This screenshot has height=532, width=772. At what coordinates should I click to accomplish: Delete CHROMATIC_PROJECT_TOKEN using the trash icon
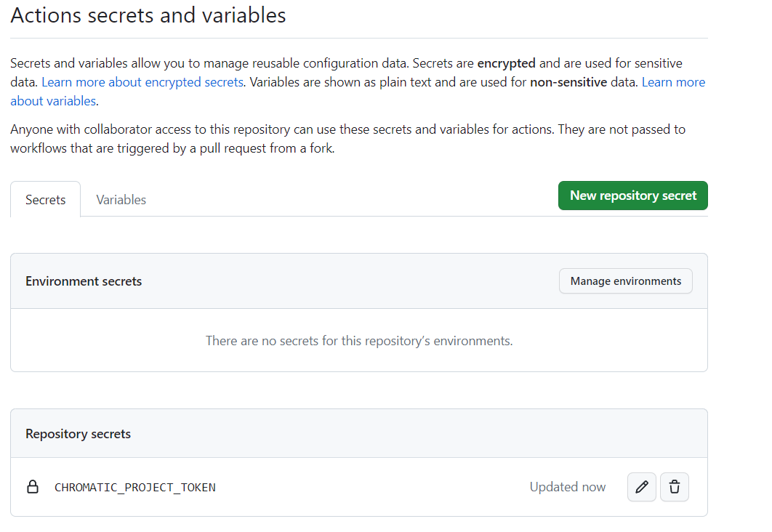(x=675, y=487)
